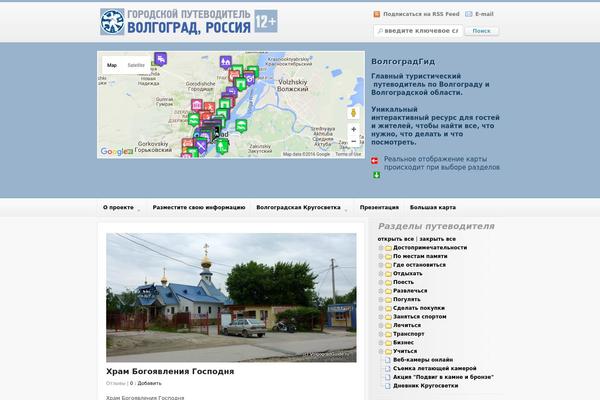Click the folder icon next to Бизнес
This screenshot has width=600, height=400.
pyautogui.click(x=388, y=343)
